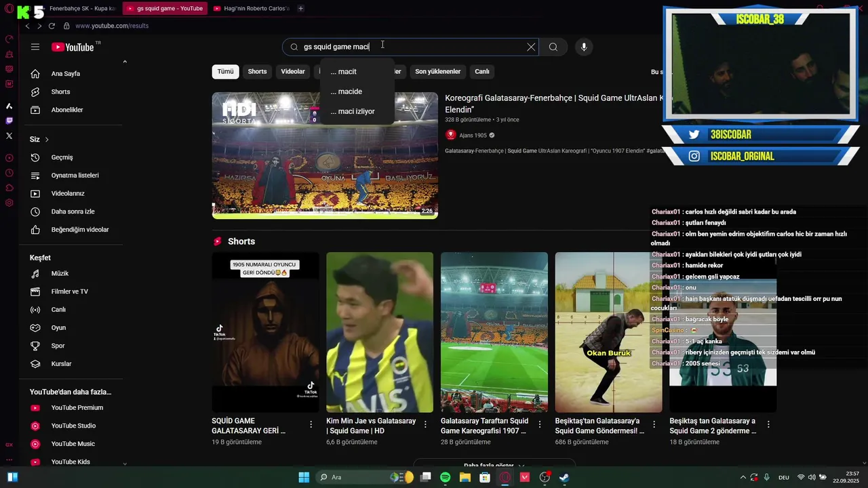This screenshot has width=868, height=488.
Task: Select the Tümü filter chip
Action: click(x=225, y=71)
